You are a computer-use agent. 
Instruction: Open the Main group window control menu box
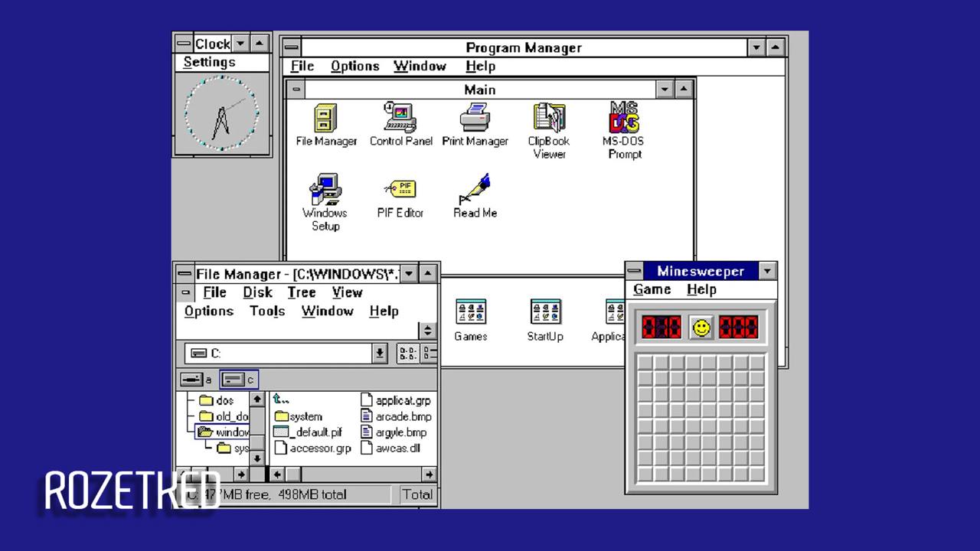(296, 90)
